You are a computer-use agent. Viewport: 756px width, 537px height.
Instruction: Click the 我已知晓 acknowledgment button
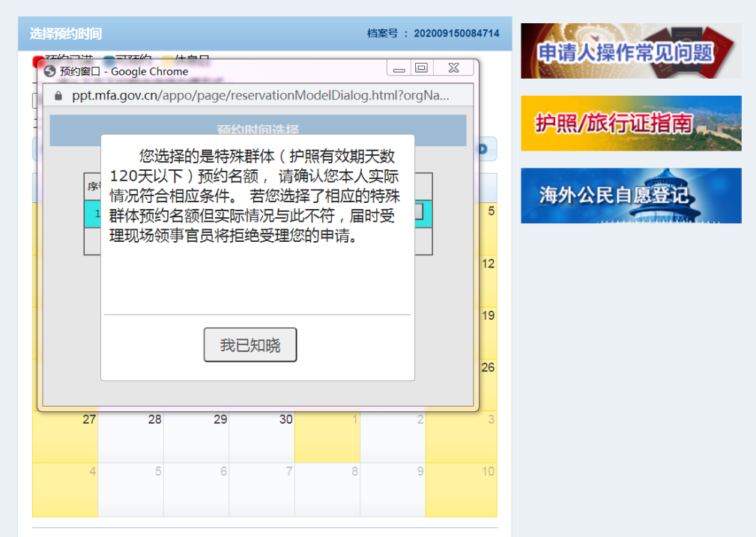coord(250,345)
